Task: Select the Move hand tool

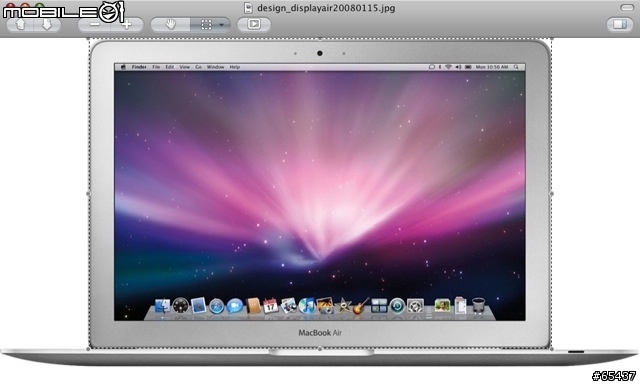Action: [171, 24]
